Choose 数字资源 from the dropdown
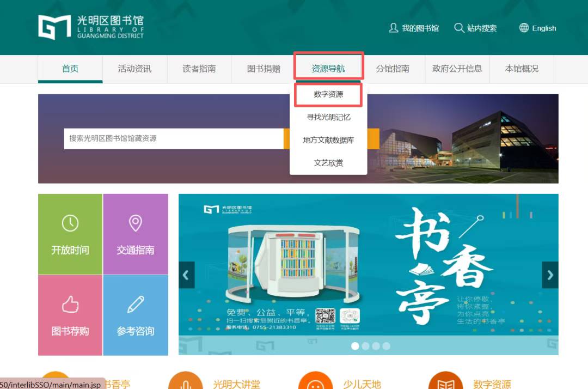588x389 pixels. tap(328, 94)
